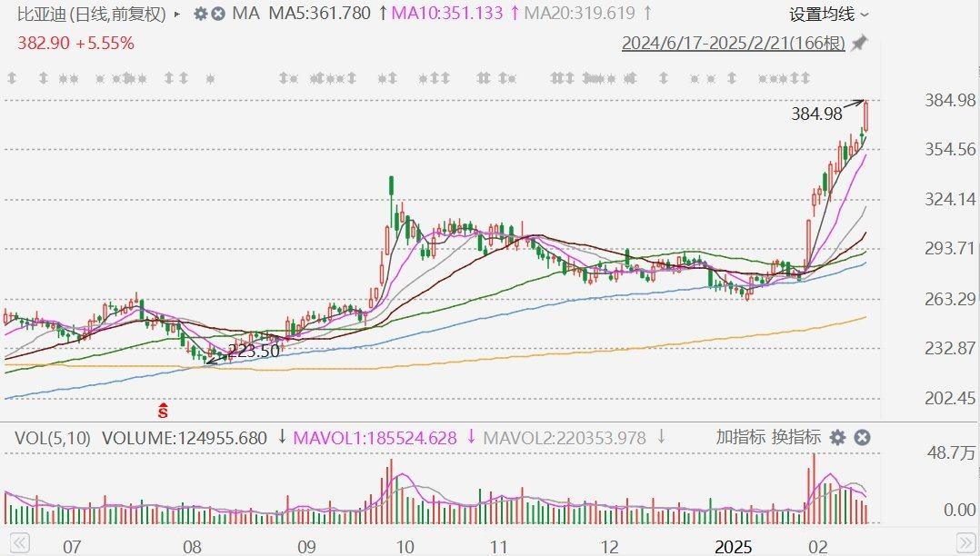980x556 pixels.
Task: Expand the 比亚迪 (日线,前复权) arrow
Action: tap(175, 14)
